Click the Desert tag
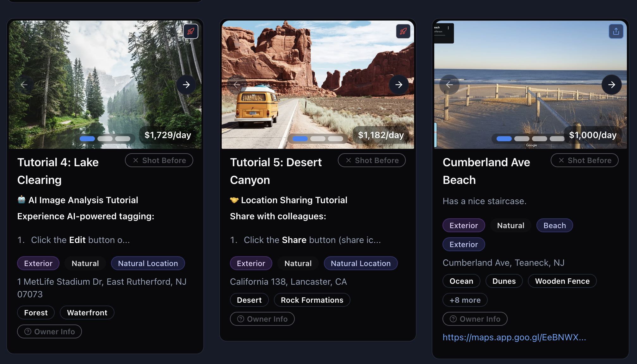The width and height of the screenshot is (637, 364). tap(249, 300)
